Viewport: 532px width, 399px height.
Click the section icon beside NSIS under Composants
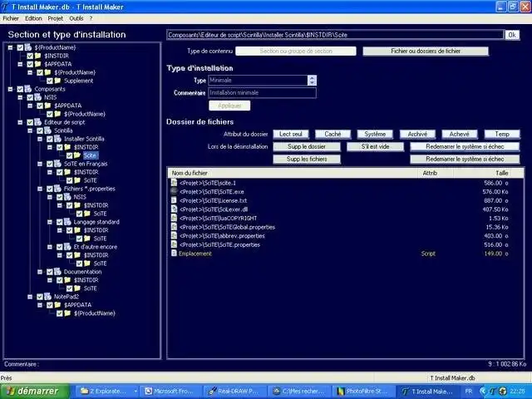tap(38, 97)
